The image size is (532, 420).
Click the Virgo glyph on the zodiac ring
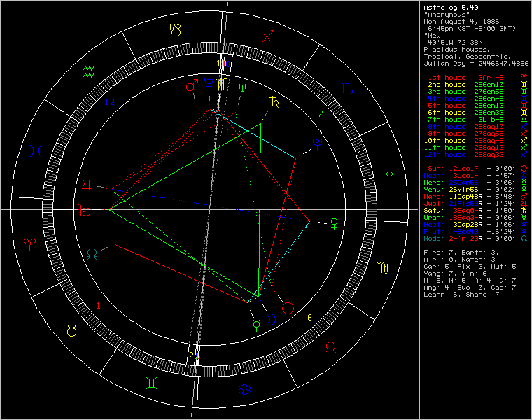(383, 268)
